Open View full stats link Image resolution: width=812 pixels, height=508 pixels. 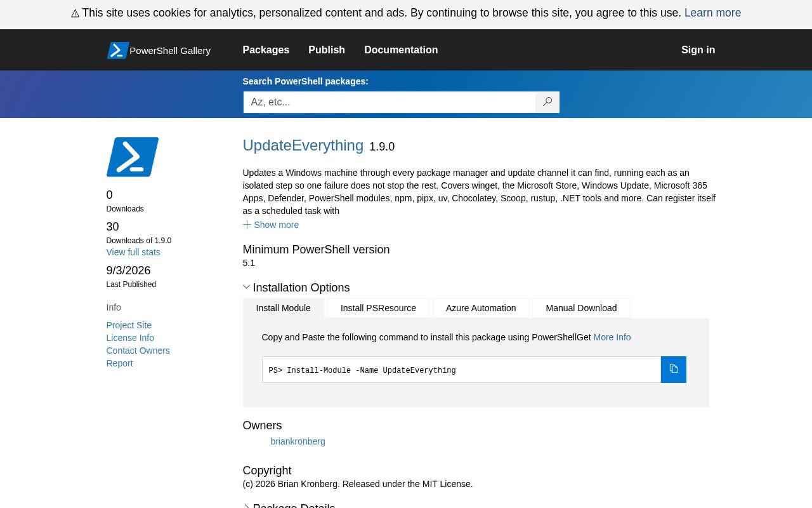click(133, 252)
